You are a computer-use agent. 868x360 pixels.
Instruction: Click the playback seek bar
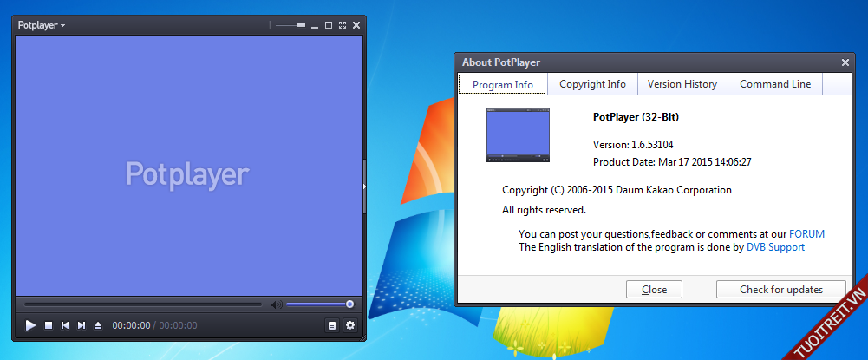coord(143,304)
